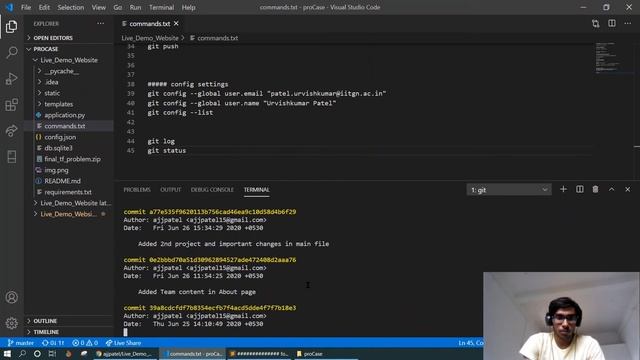The height and width of the screenshot is (360, 640).
Task: Open the Extensions view
Action: tap(11, 104)
